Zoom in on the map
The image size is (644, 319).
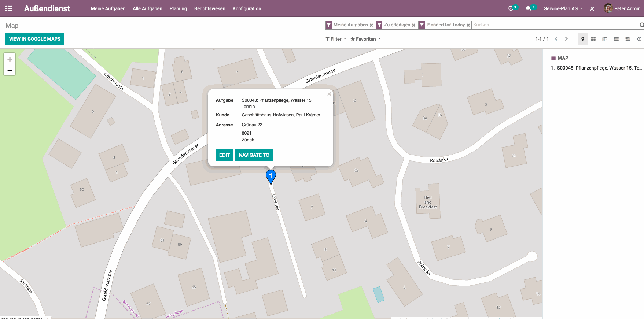[10, 59]
